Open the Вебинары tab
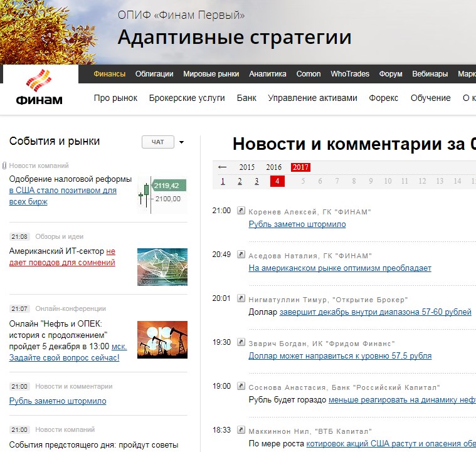 click(x=430, y=74)
